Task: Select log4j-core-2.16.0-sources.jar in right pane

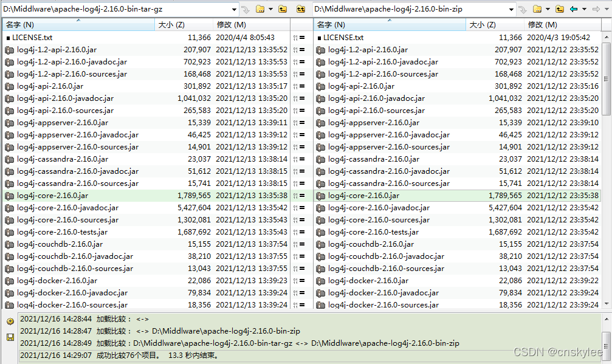Action: click(379, 220)
